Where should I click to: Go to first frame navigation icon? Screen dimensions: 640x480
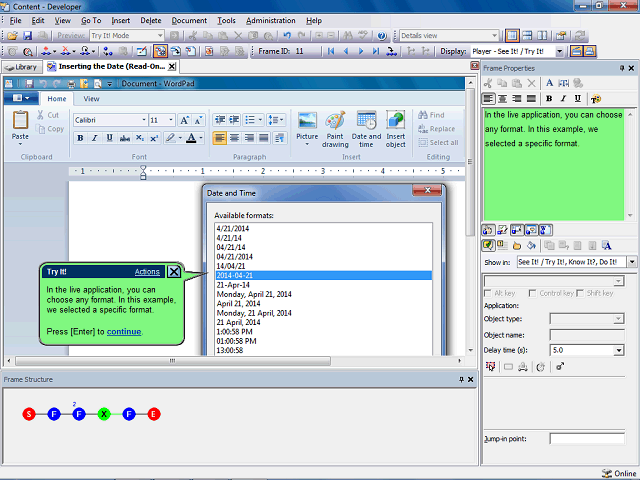331,51
